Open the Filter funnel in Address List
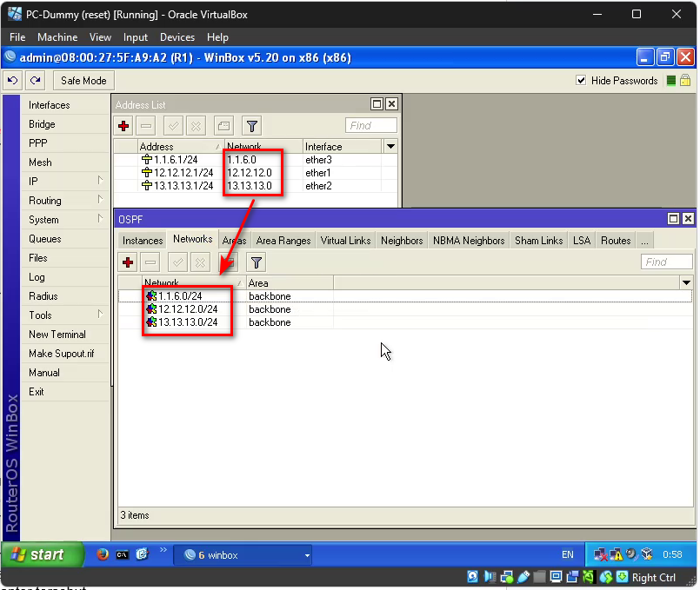The image size is (700, 590). coord(252,126)
